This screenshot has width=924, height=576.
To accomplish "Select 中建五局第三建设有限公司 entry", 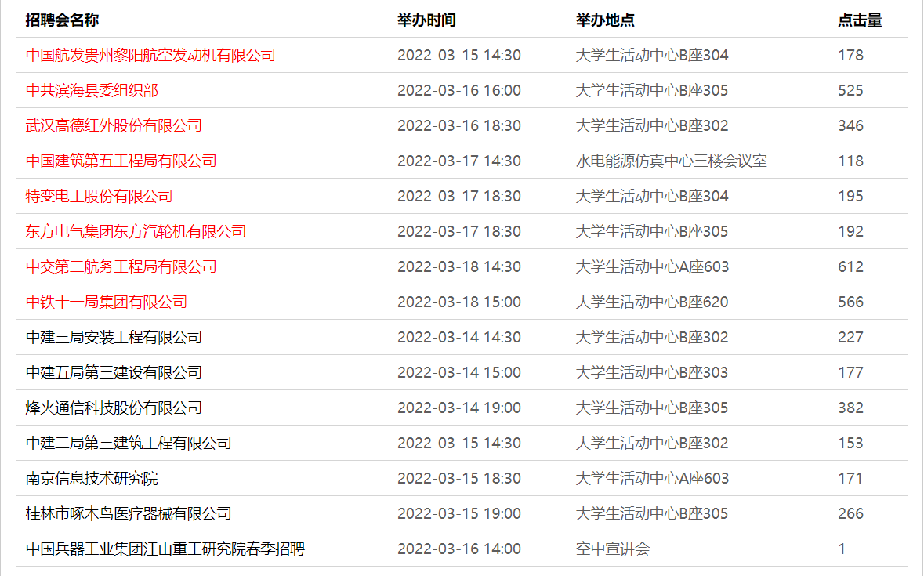I will [x=114, y=373].
